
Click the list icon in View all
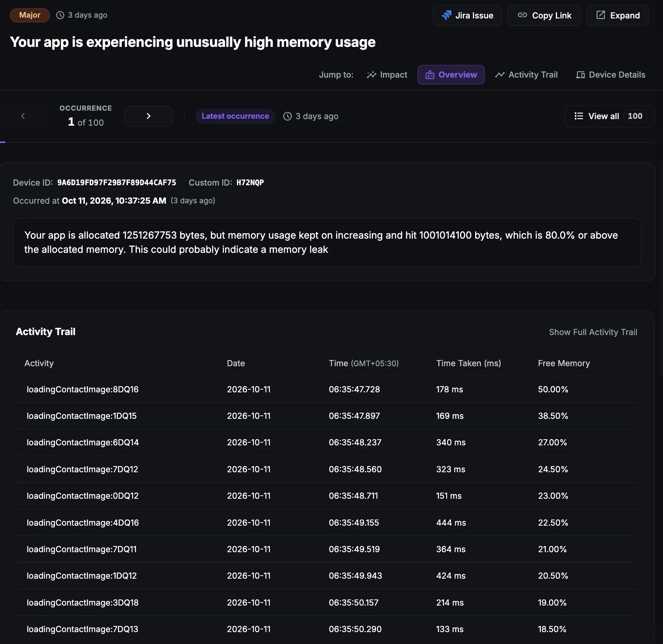(x=578, y=116)
